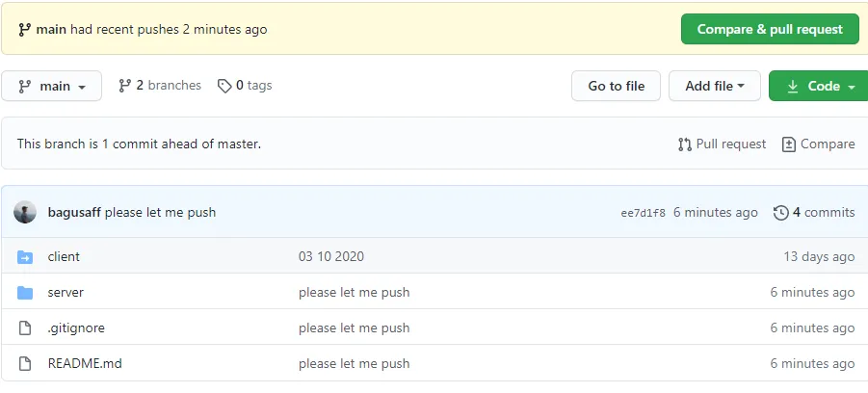The height and width of the screenshot is (393, 868).
Task: Open the README.md file name
Action: click(85, 364)
